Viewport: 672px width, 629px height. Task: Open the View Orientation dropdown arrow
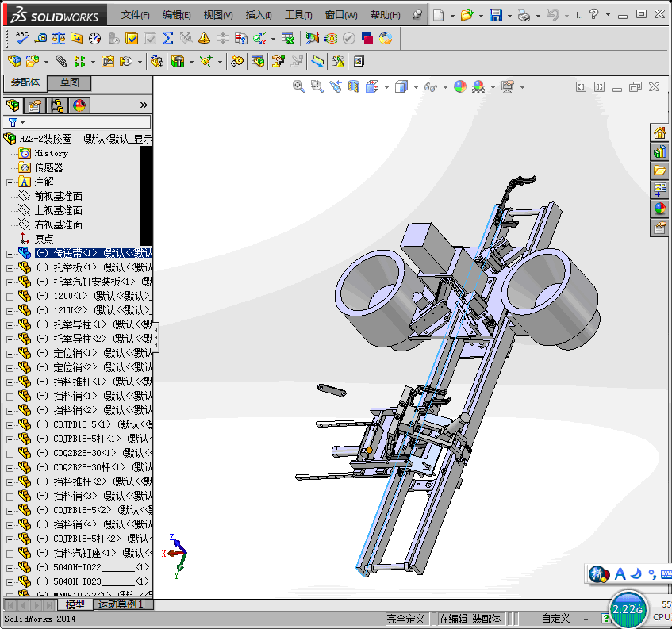click(386, 87)
